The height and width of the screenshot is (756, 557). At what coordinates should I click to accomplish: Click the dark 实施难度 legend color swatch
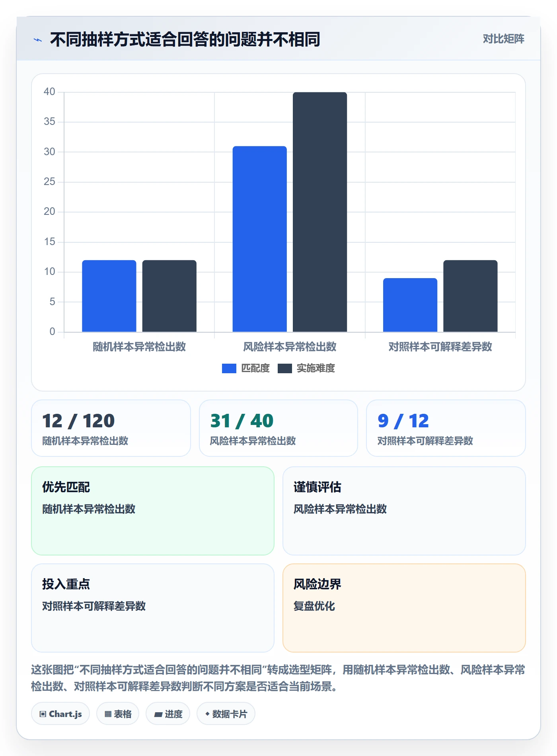click(285, 368)
